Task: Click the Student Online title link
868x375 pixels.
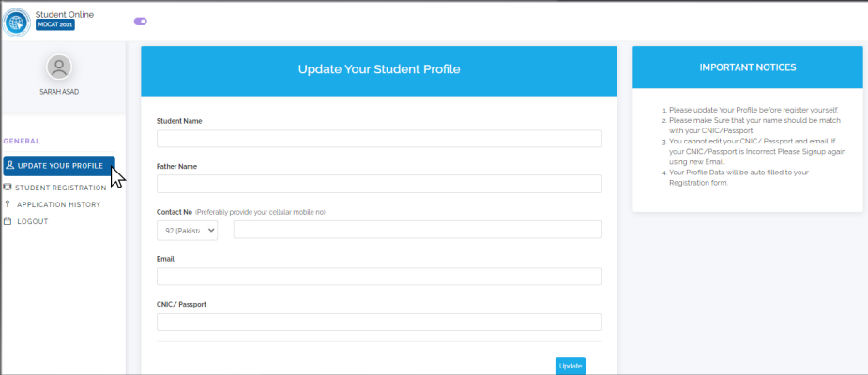Action: coord(65,14)
